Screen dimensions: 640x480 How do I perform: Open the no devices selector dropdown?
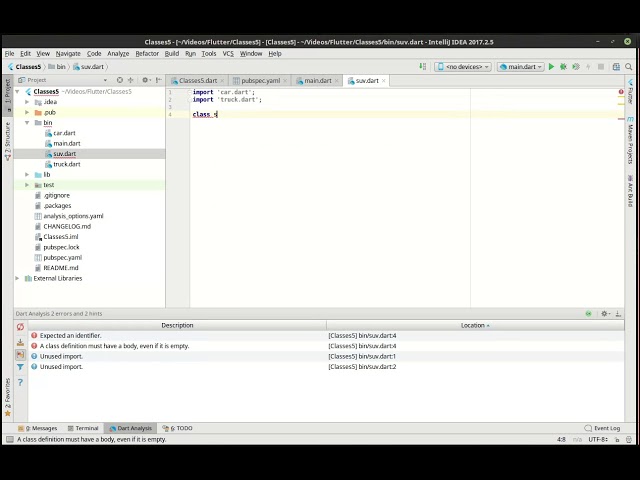(463, 67)
